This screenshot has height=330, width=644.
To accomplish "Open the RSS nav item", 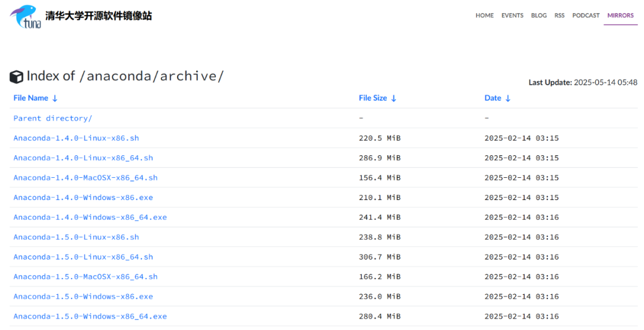I will click(x=559, y=15).
